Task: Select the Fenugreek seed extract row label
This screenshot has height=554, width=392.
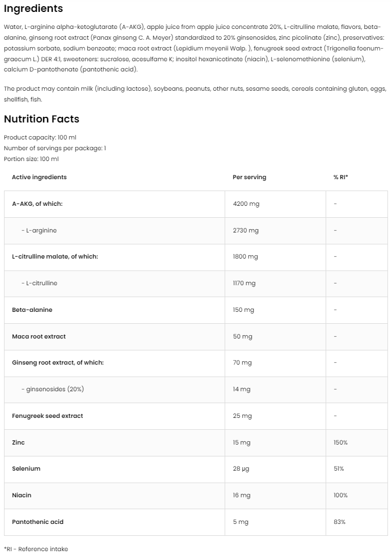Action: coord(47,416)
